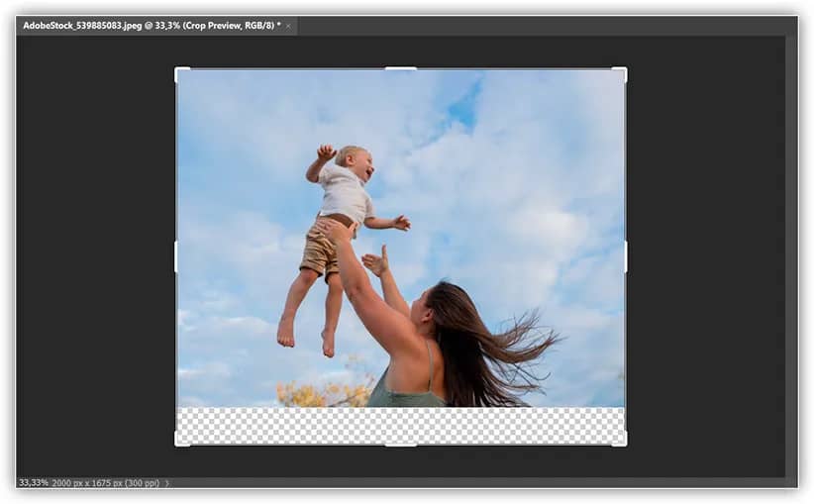
Task: Close the AdobeStock_539885083.jpeg document tab
Action: pyautogui.click(x=288, y=26)
